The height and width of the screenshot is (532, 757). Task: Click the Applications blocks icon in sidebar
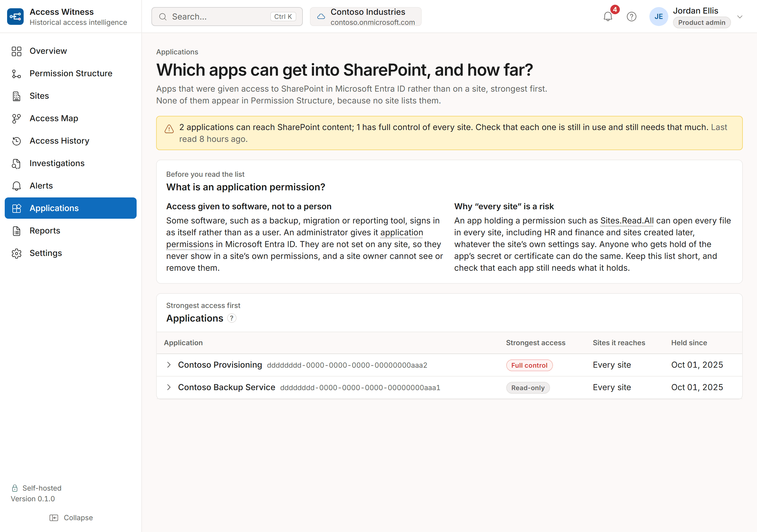pos(17,208)
